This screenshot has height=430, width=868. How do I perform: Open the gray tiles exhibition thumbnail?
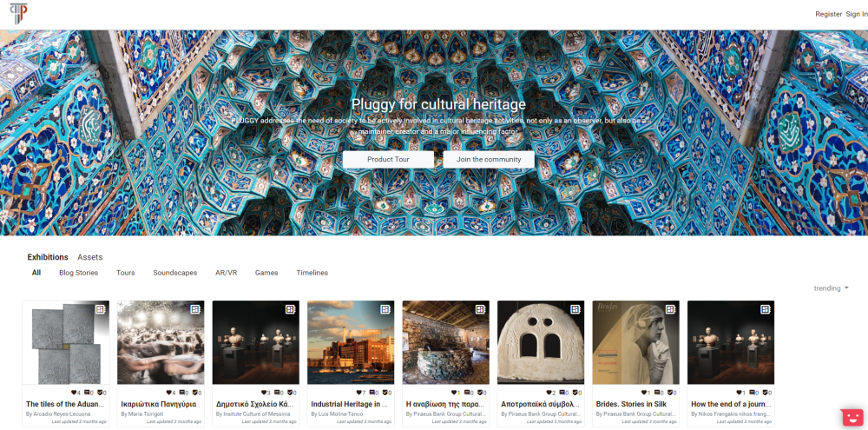66,342
